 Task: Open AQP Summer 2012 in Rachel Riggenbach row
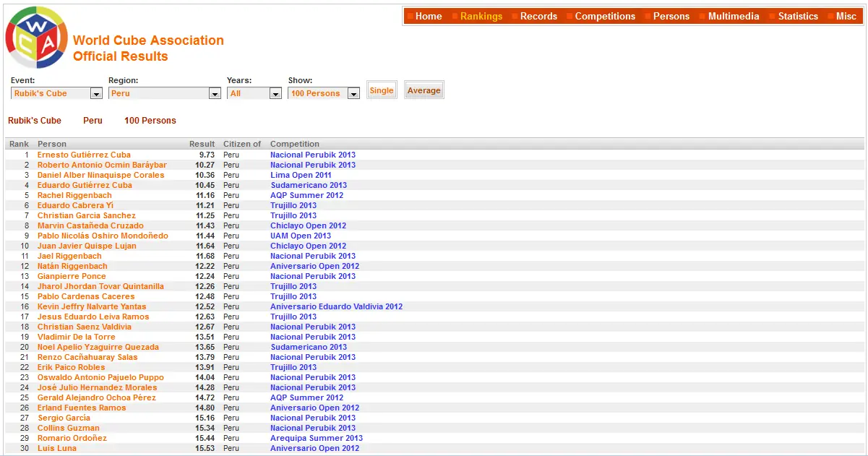coord(307,195)
